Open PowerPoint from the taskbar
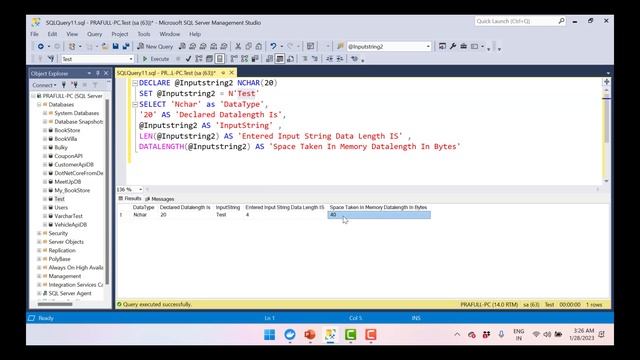The height and width of the screenshot is (360, 640). [x=310, y=335]
